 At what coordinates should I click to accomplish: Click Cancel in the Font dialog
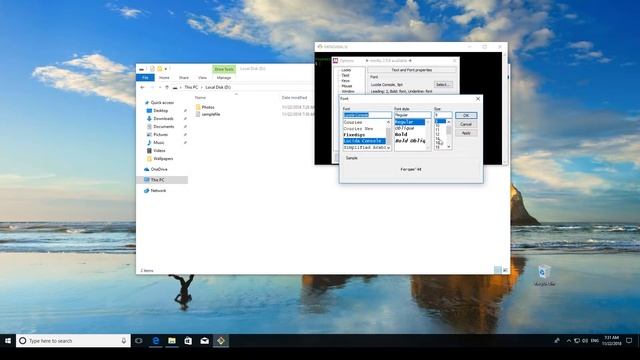tap(466, 124)
